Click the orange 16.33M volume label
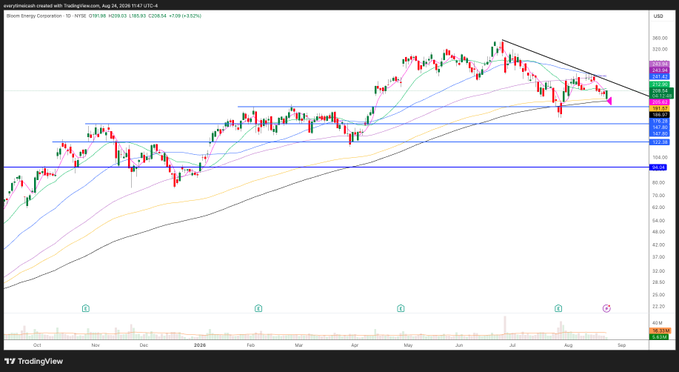This screenshot has height=372, width=679. pos(660,331)
